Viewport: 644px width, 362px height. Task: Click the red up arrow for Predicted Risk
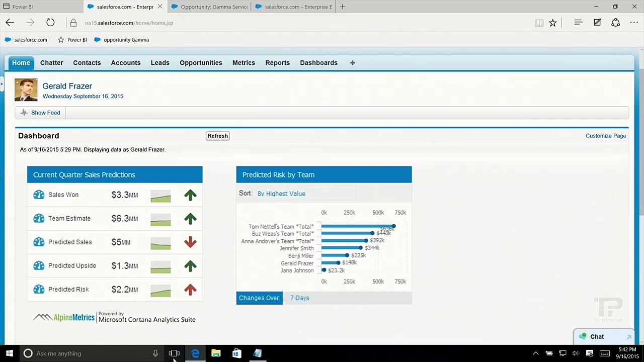click(190, 289)
